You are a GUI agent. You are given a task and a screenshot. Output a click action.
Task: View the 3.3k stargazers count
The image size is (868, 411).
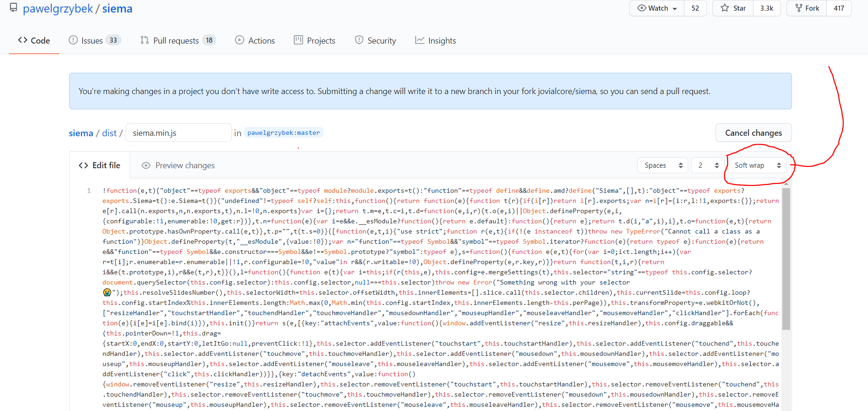[x=767, y=8]
